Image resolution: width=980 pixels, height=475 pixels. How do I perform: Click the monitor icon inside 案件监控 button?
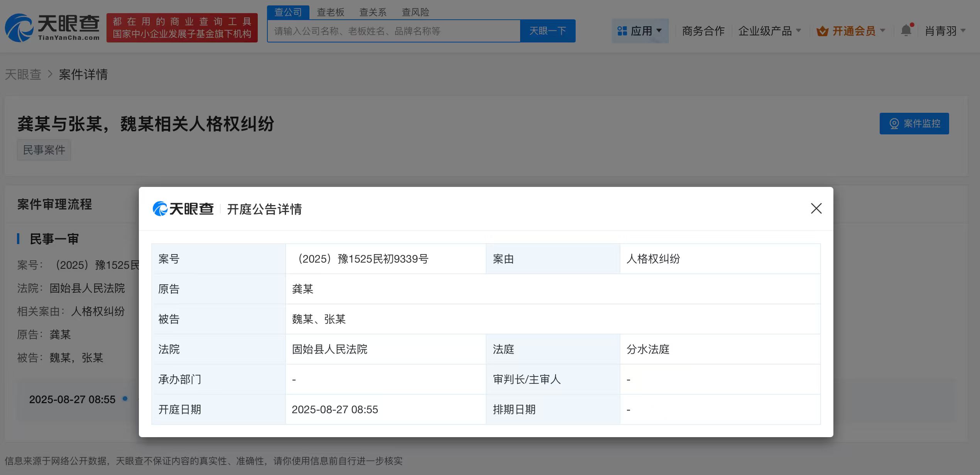(894, 124)
